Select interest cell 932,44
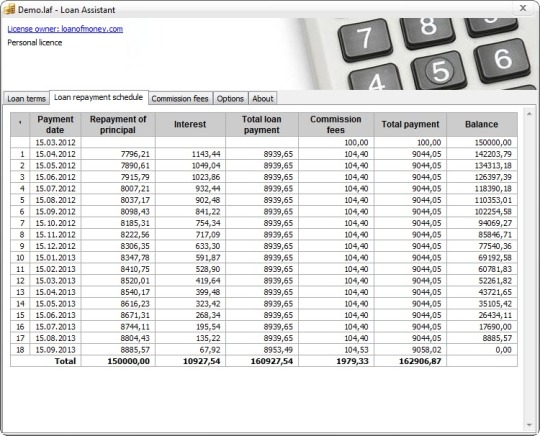This screenshot has width=540, height=436. coord(190,189)
